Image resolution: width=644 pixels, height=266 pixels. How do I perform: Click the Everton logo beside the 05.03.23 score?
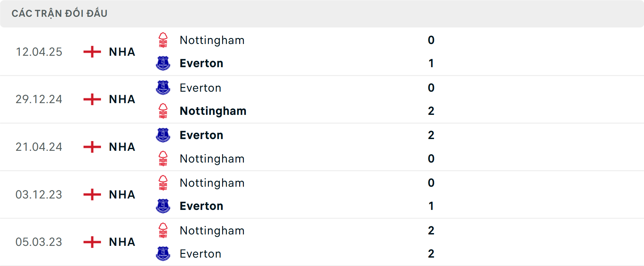[x=163, y=254]
